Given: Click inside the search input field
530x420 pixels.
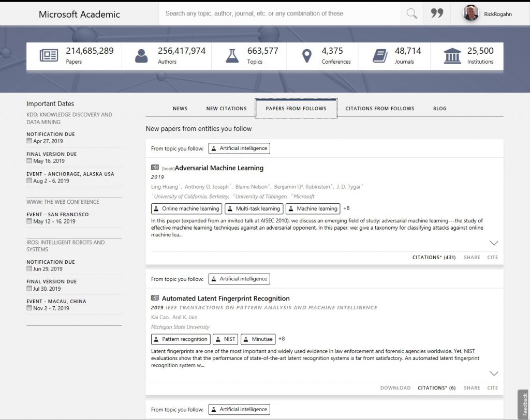Looking at the screenshot, I should click(x=279, y=13).
